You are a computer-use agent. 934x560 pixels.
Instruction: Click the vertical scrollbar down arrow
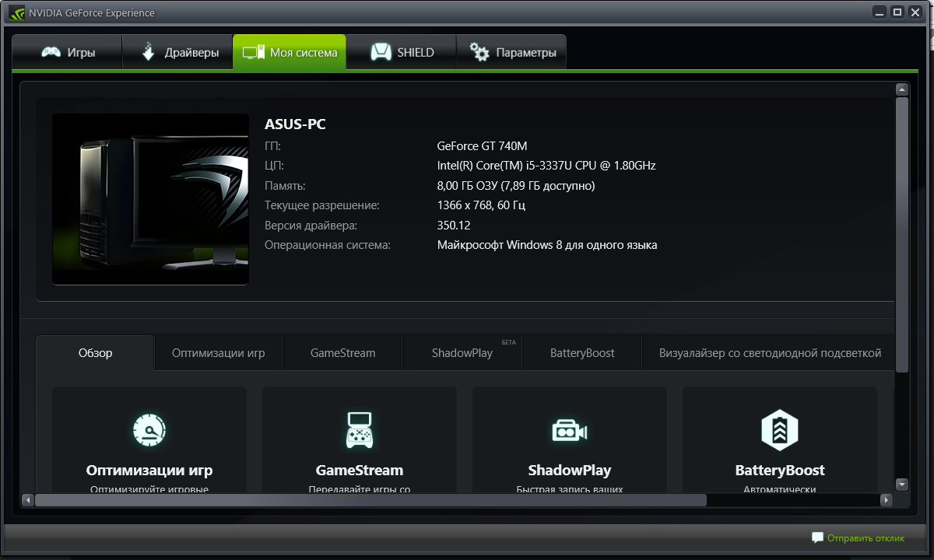pyautogui.click(x=902, y=484)
